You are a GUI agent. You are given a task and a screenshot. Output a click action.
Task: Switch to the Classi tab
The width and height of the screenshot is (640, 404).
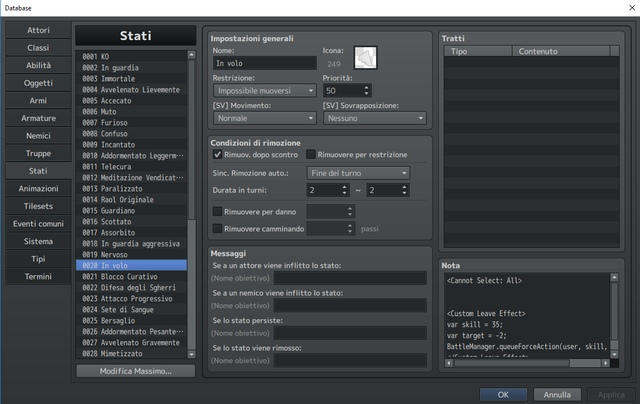click(x=38, y=48)
